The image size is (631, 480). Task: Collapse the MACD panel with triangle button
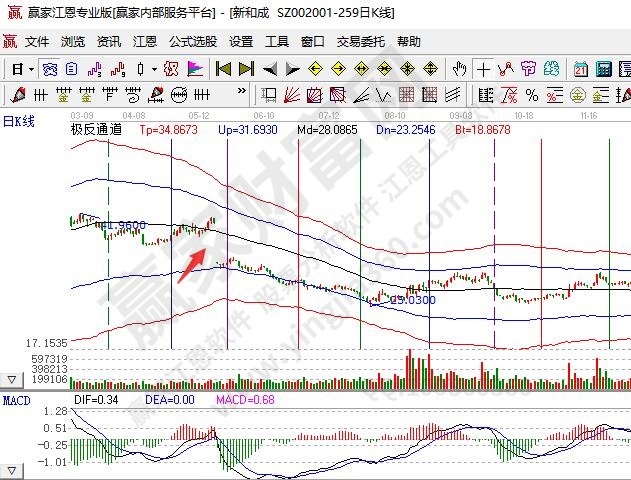12,469
